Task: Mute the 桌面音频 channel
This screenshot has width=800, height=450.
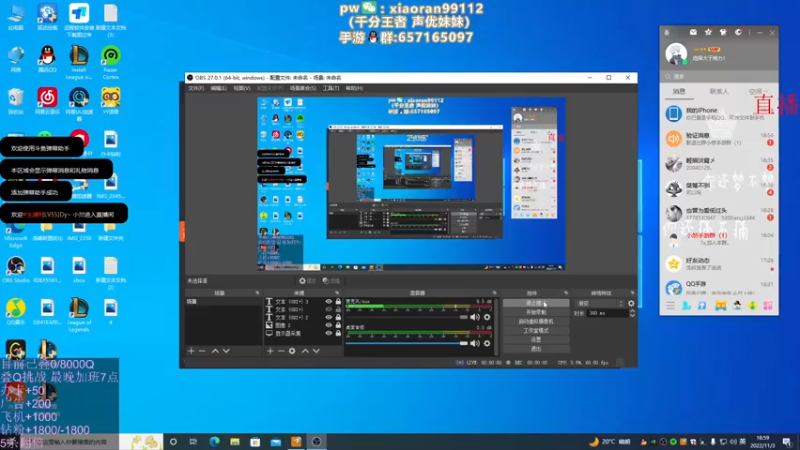Action: click(475, 343)
